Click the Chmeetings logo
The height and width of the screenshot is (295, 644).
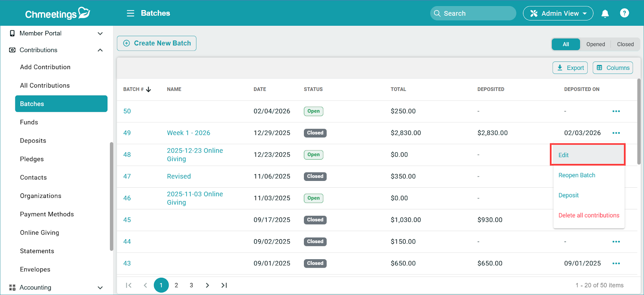(x=57, y=14)
